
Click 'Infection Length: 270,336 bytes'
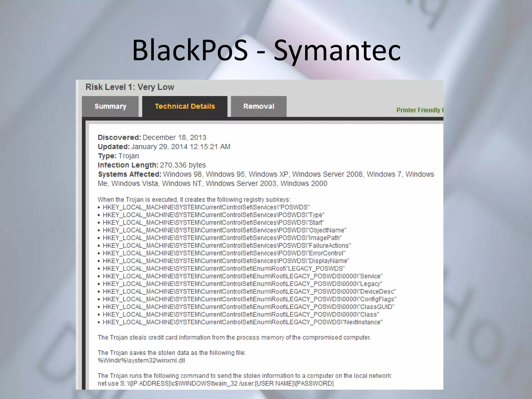[x=152, y=165]
